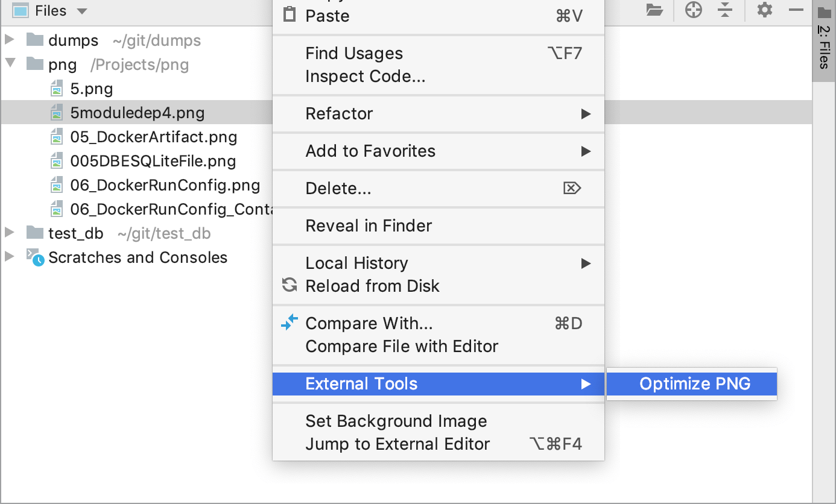The height and width of the screenshot is (504, 836).
Task: Click the Paste clipboard icon
Action: (290, 15)
